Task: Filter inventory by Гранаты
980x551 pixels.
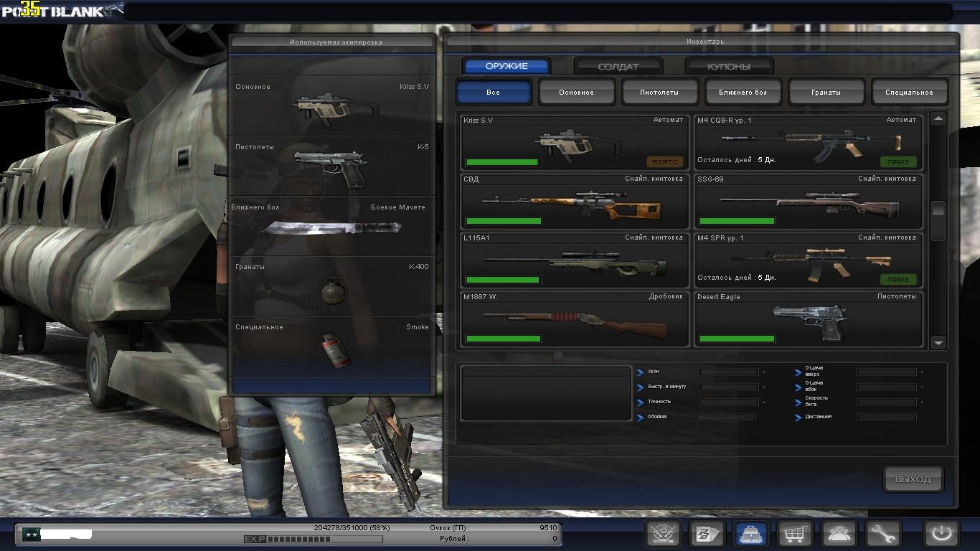Action: (x=826, y=93)
